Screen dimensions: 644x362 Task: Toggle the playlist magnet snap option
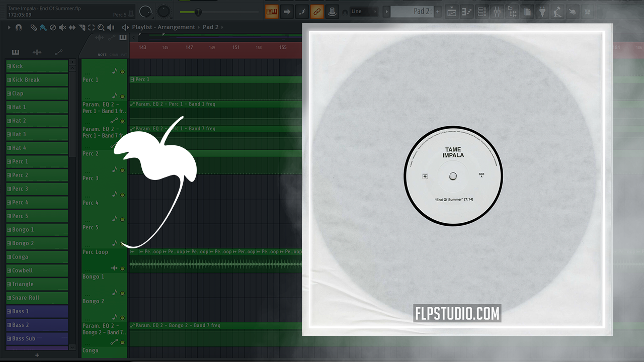19,27
